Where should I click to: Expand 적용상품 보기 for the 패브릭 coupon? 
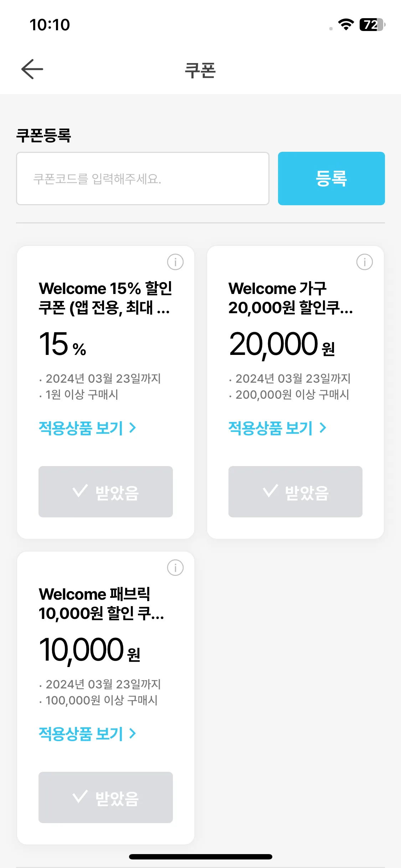[87, 734]
